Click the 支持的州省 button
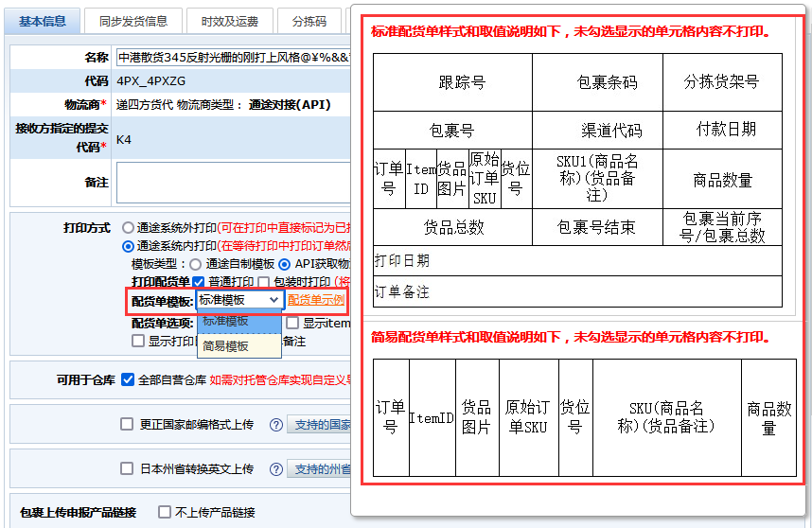The width and height of the screenshot is (812, 528). coord(320,469)
